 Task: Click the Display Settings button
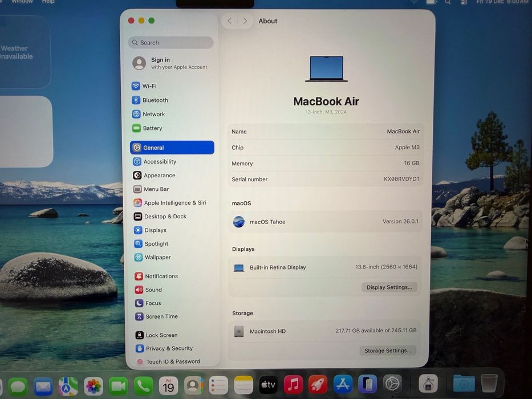(x=389, y=287)
